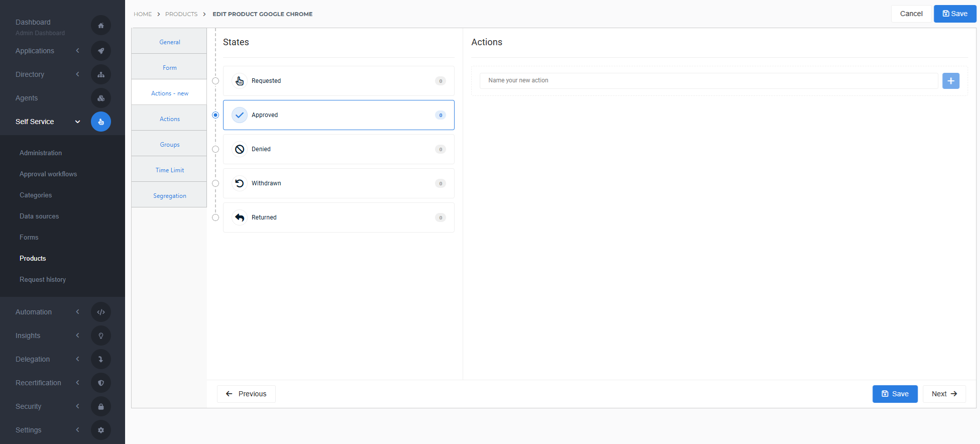Click the Automation code icon
This screenshot has width=980, height=444.
click(101, 312)
